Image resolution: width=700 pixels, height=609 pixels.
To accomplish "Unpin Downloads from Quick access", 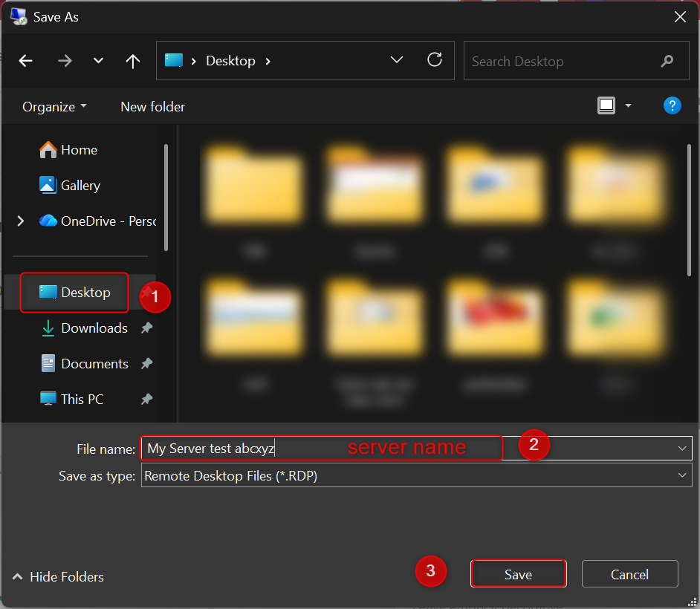I will (x=146, y=328).
